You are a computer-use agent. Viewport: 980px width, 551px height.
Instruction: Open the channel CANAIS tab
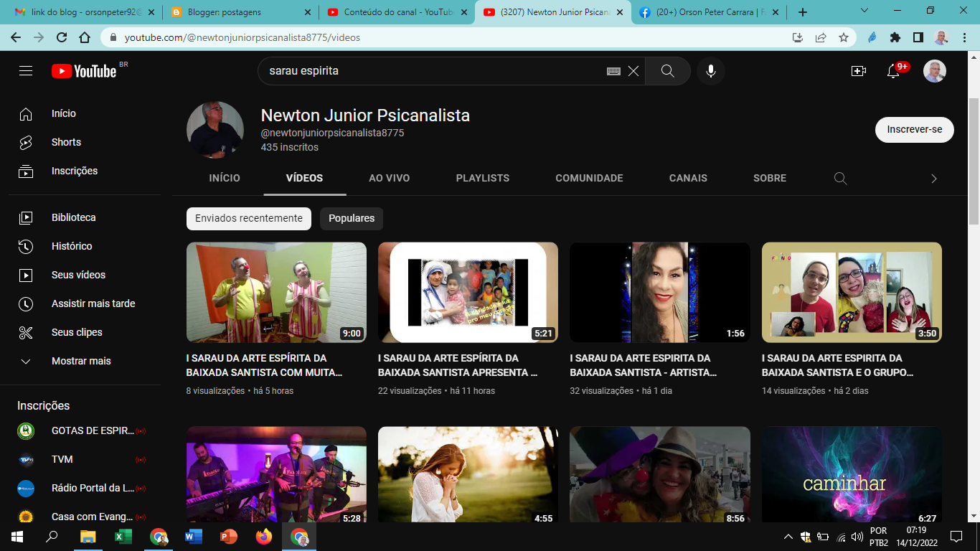coord(688,178)
